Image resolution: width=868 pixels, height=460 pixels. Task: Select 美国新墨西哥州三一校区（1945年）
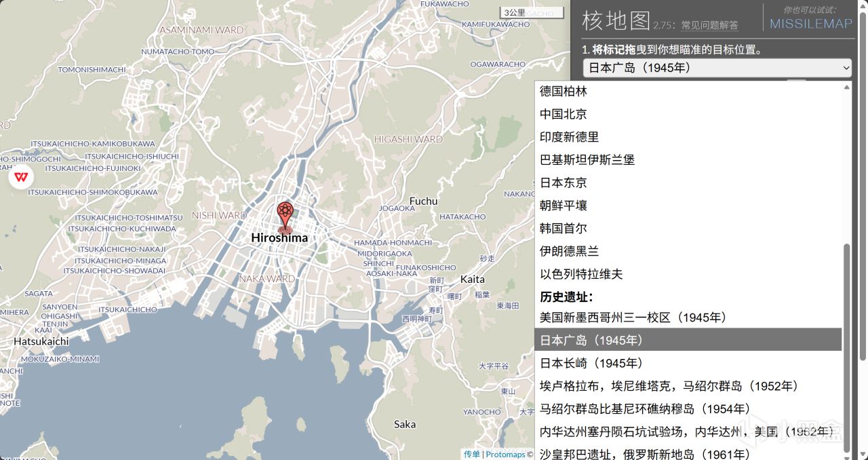688,317
